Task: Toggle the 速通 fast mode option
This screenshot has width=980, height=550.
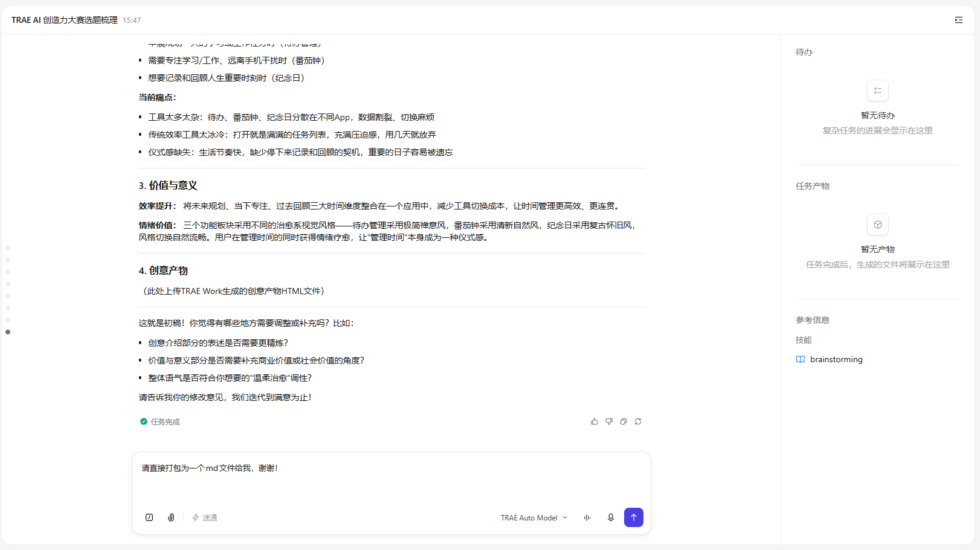Action: tap(205, 517)
